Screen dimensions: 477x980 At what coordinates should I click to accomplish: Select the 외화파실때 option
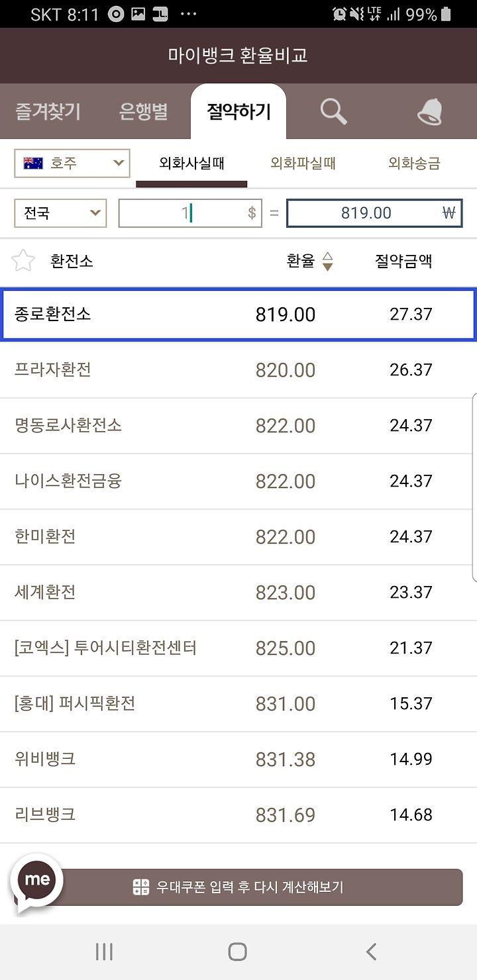point(303,163)
